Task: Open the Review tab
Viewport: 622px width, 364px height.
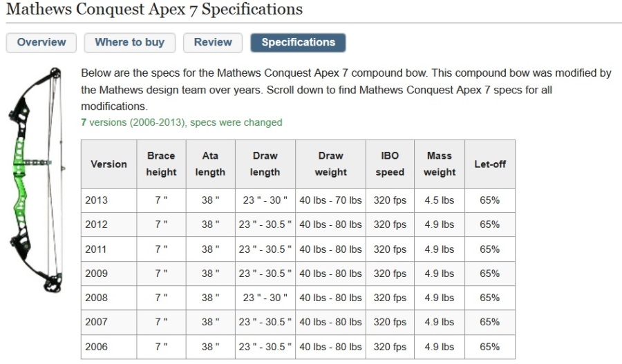Action: [213, 43]
